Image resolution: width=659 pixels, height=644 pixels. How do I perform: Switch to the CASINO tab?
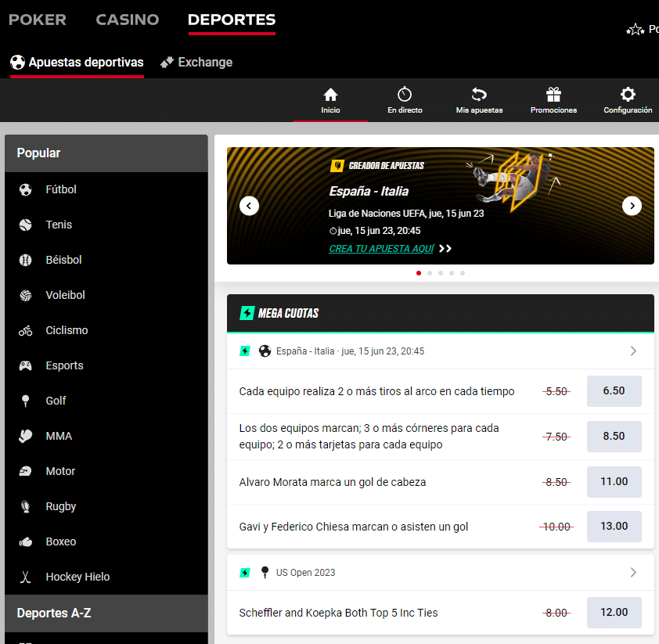(x=128, y=20)
